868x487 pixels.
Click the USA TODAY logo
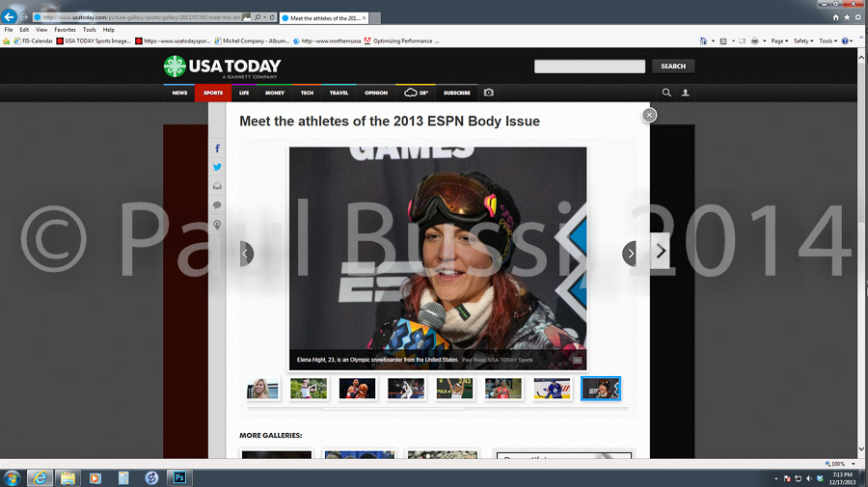click(223, 67)
